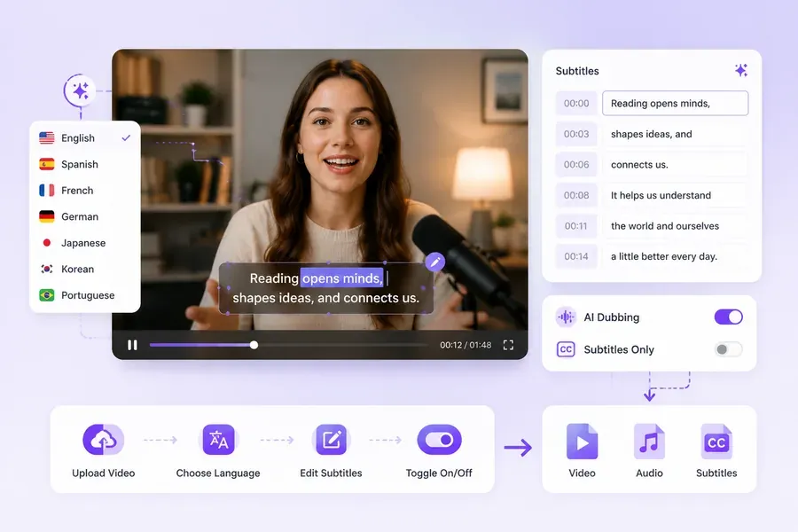The height and width of the screenshot is (532, 798).
Task: Click the 'Reading opens minds,' subtitle field
Action: pyautogui.click(x=676, y=104)
